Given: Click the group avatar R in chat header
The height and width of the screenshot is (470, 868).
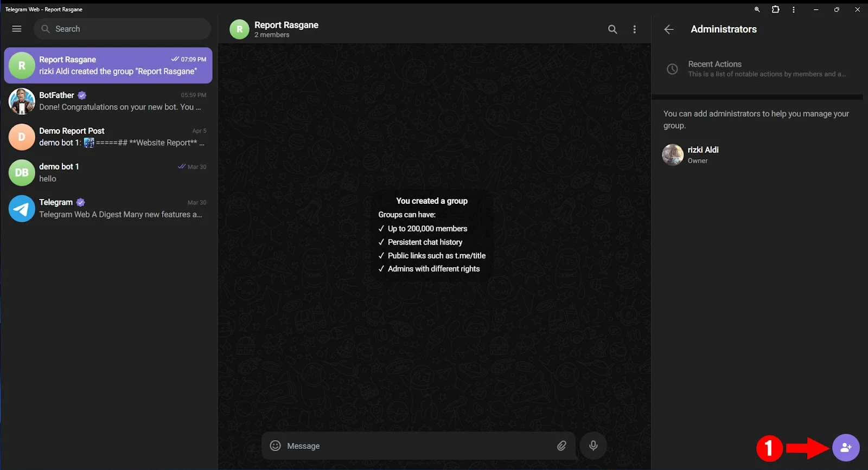Looking at the screenshot, I should click(239, 29).
